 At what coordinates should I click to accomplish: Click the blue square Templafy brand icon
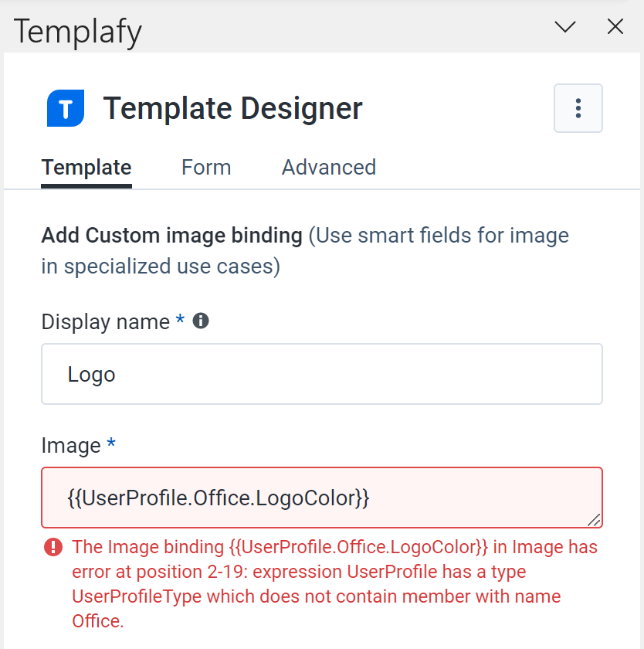tap(65, 108)
